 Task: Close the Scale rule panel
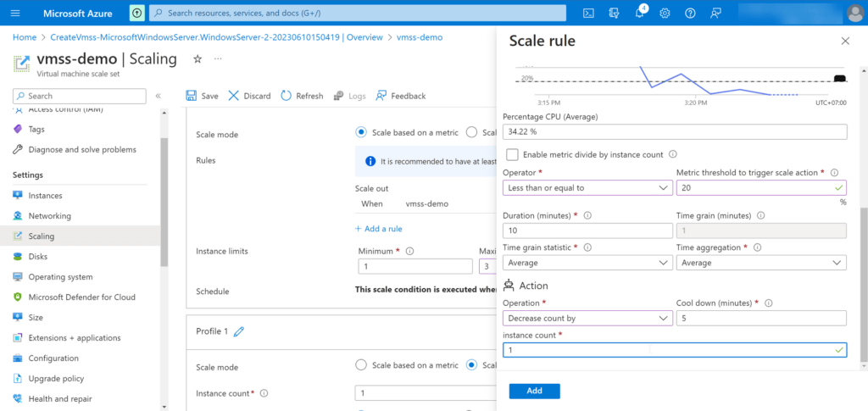coord(845,41)
